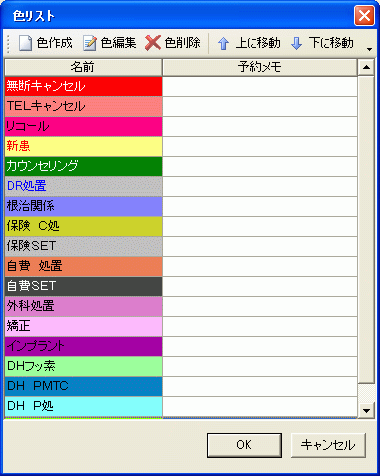Click the 色作成 new color icon
This screenshot has width=380, height=476.
click(x=25, y=43)
